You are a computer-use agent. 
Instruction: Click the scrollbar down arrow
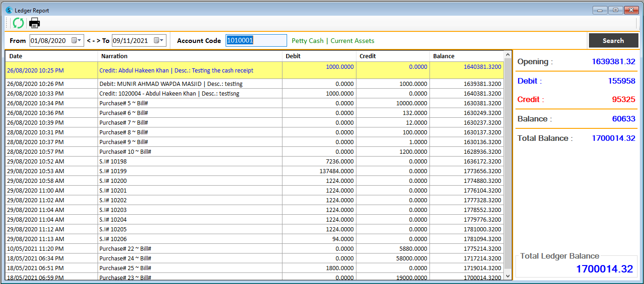[x=508, y=275]
